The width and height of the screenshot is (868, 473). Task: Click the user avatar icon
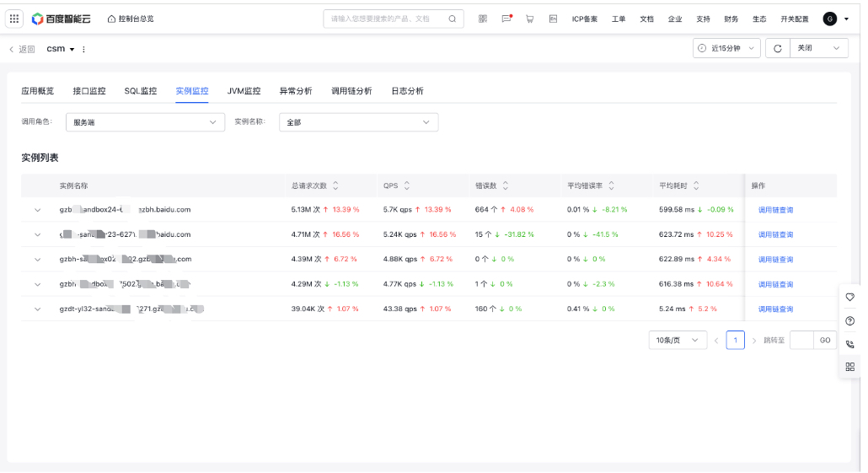[x=830, y=19]
